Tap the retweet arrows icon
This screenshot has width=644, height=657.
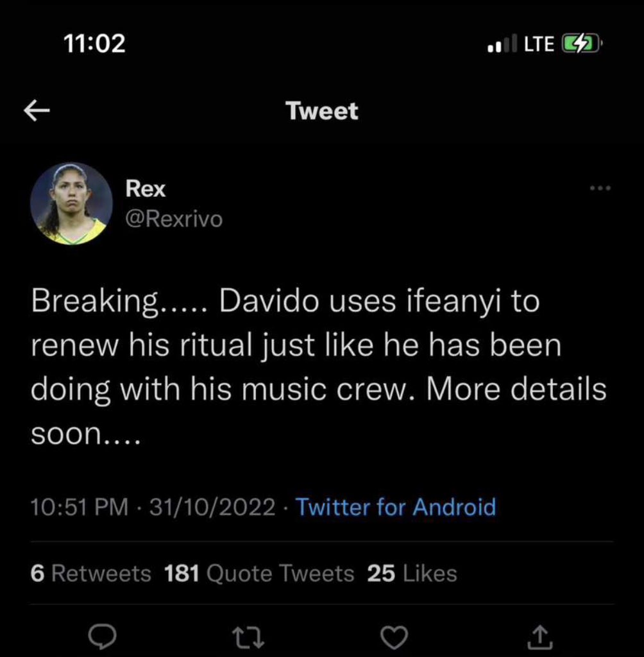248,637
